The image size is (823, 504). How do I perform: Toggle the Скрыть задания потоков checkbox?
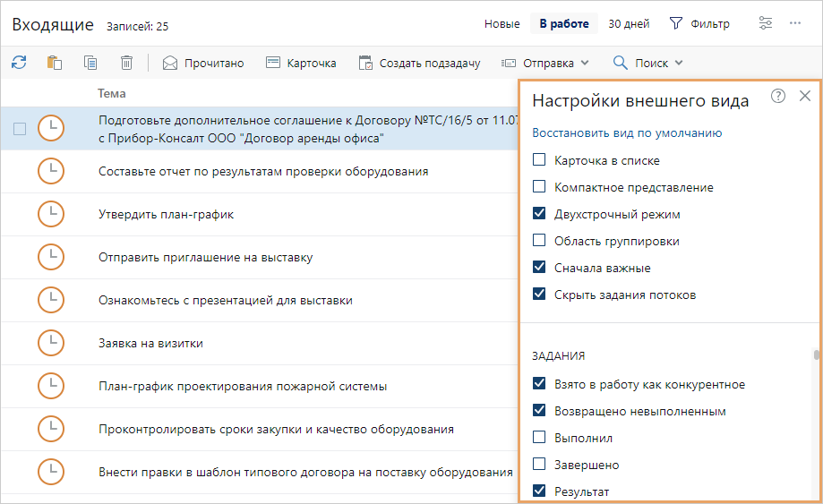pyautogui.click(x=539, y=295)
